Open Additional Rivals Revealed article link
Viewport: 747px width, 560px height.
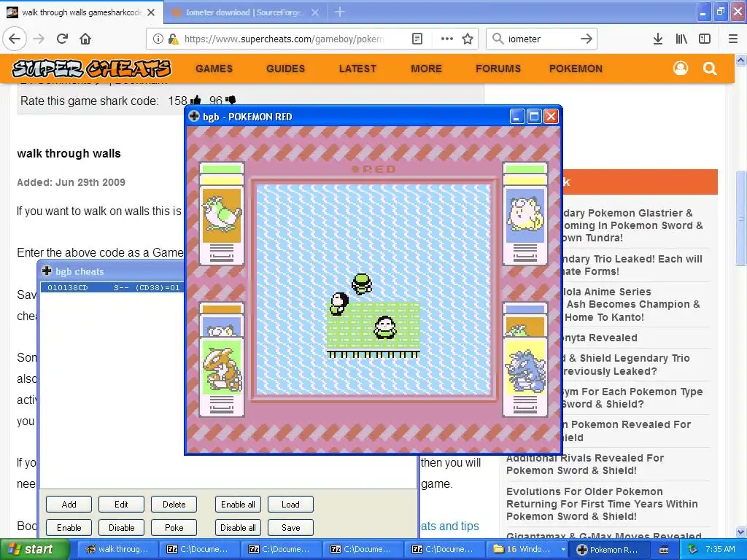coord(584,464)
